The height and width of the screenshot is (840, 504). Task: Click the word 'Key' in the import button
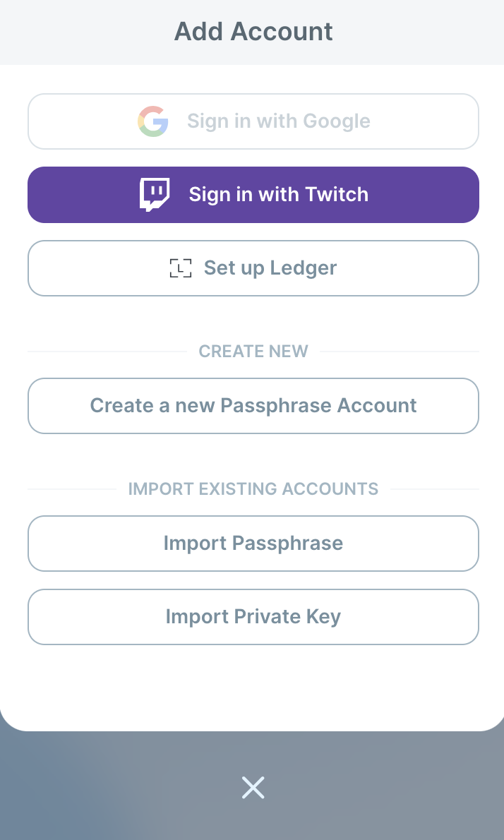323,617
